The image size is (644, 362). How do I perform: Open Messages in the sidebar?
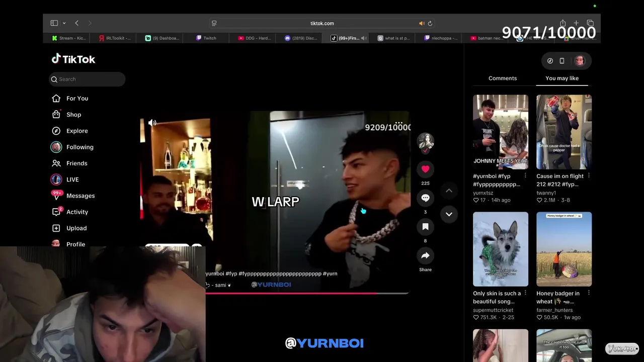[x=80, y=196]
